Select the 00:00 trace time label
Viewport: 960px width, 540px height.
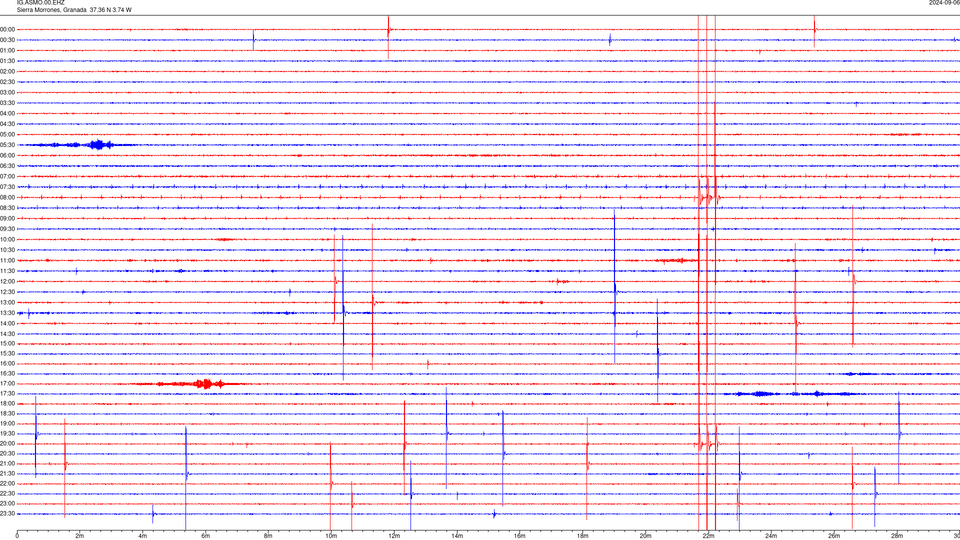(8, 29)
